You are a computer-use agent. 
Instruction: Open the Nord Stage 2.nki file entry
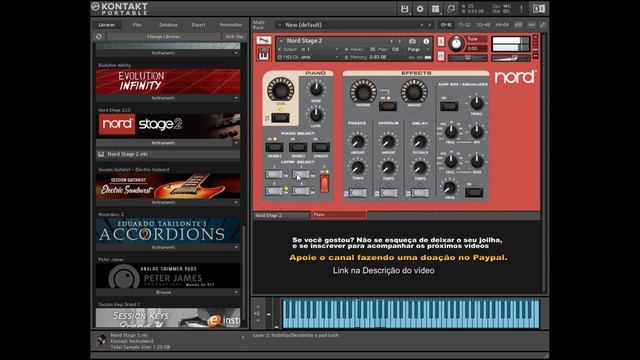(x=168, y=154)
